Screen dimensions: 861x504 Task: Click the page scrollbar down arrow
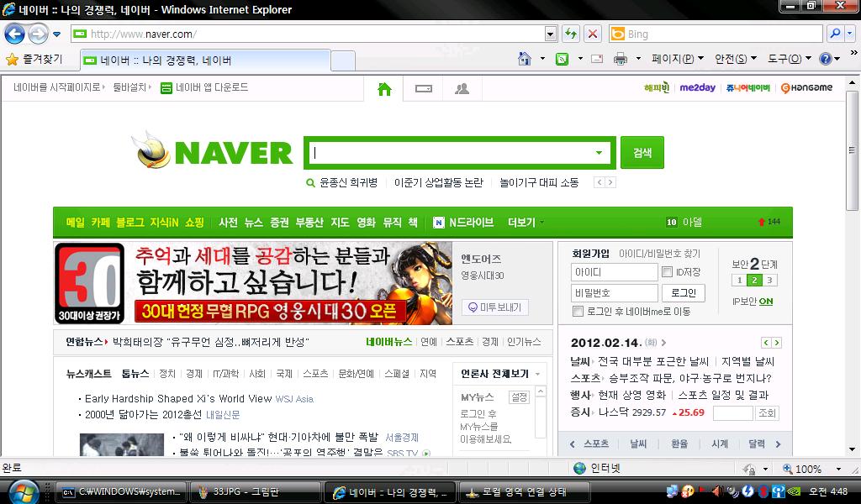point(852,449)
